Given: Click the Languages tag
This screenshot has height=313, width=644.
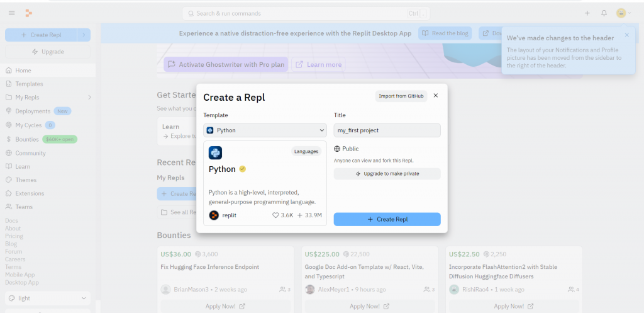Looking at the screenshot, I should (x=306, y=151).
